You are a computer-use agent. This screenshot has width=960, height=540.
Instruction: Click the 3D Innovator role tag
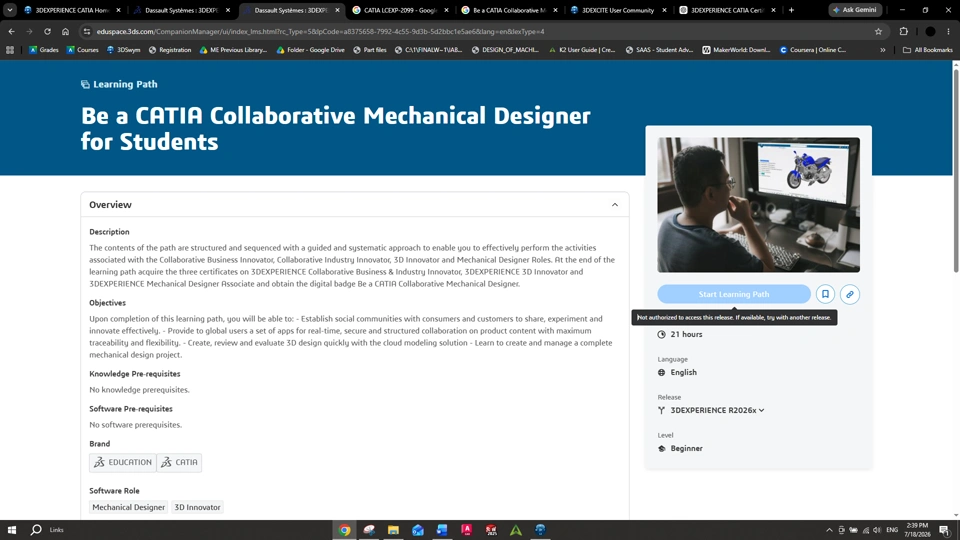pyautogui.click(x=197, y=507)
